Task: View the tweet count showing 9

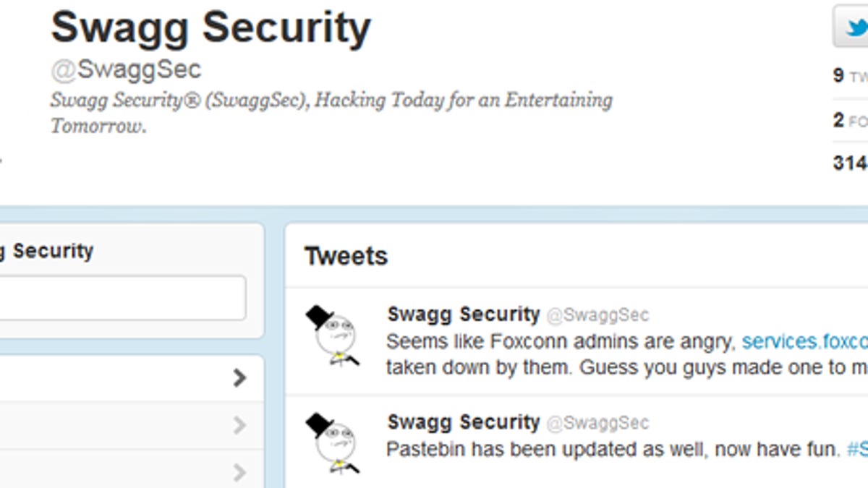Action: (x=849, y=76)
